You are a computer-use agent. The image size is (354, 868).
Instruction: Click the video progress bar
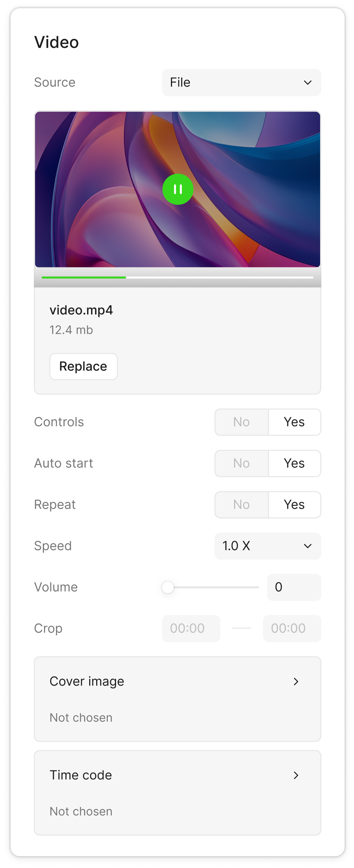pos(178,278)
